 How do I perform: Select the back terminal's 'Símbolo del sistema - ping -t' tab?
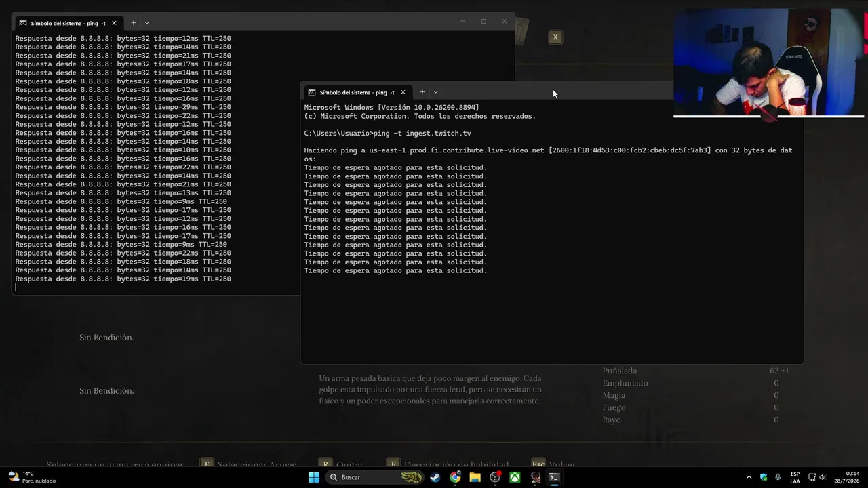68,23
